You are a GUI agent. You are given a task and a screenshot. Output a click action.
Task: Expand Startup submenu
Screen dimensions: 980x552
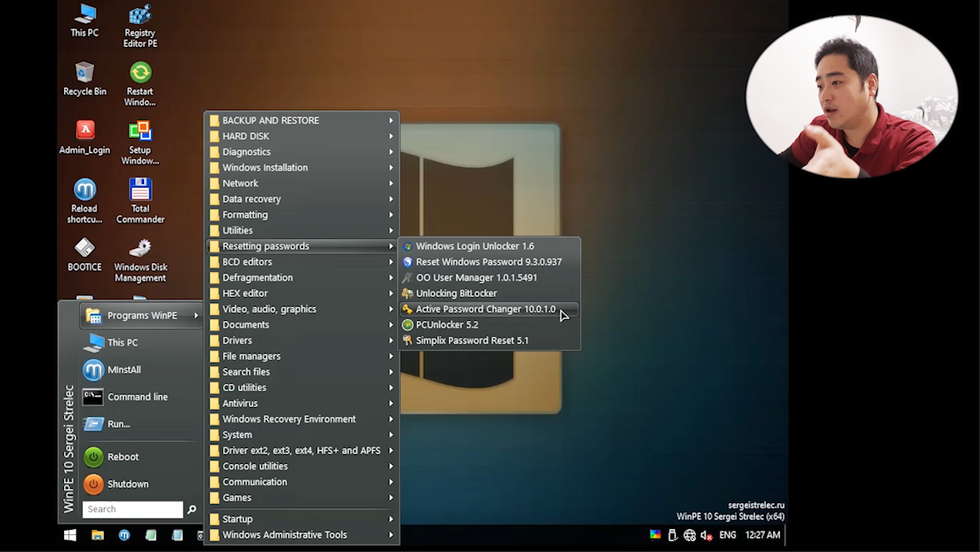click(x=302, y=519)
